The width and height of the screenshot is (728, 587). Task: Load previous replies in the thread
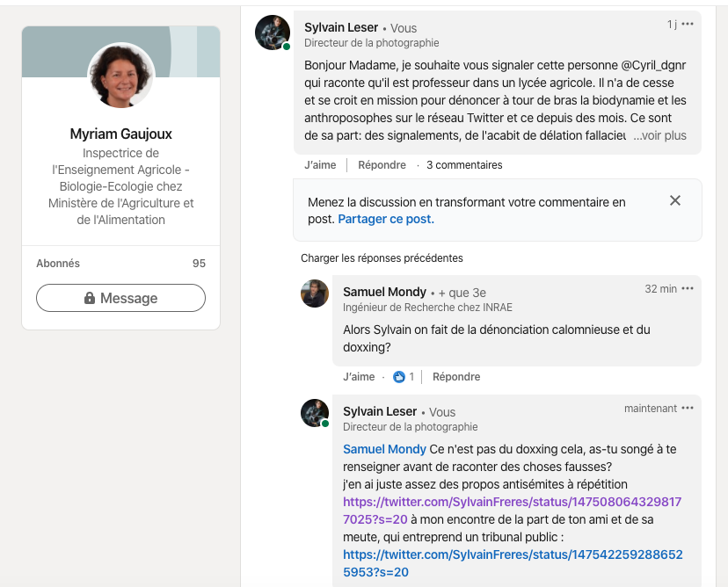[x=382, y=258]
